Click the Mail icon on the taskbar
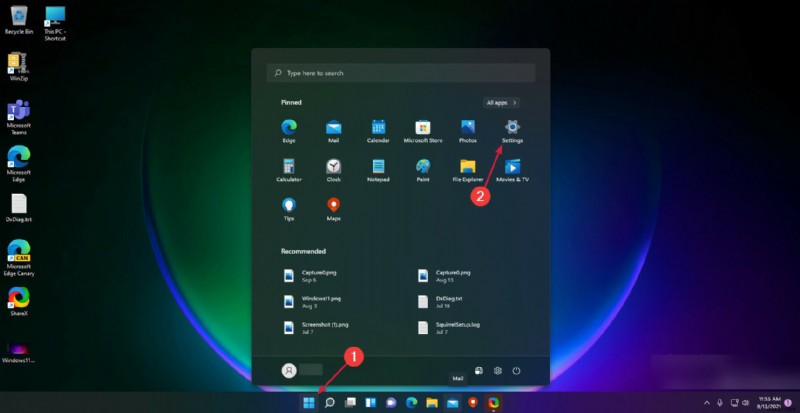Image resolution: width=800 pixels, height=413 pixels. pos(453,403)
